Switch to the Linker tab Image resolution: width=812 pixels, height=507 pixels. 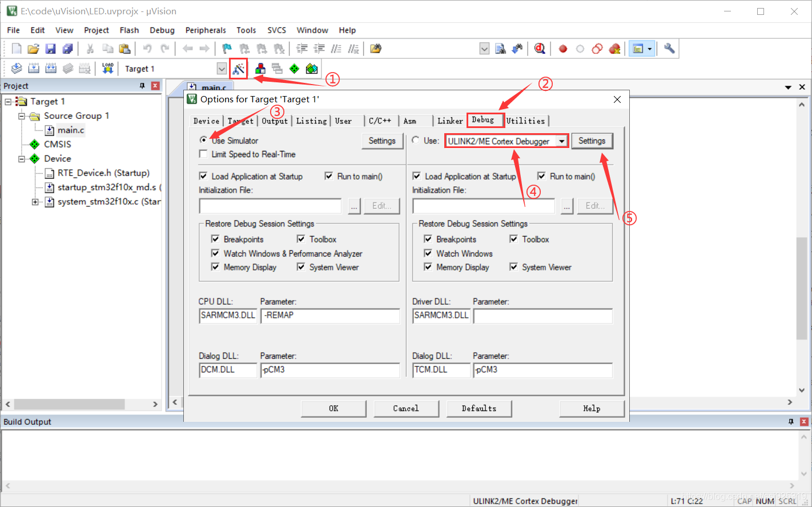pos(450,121)
